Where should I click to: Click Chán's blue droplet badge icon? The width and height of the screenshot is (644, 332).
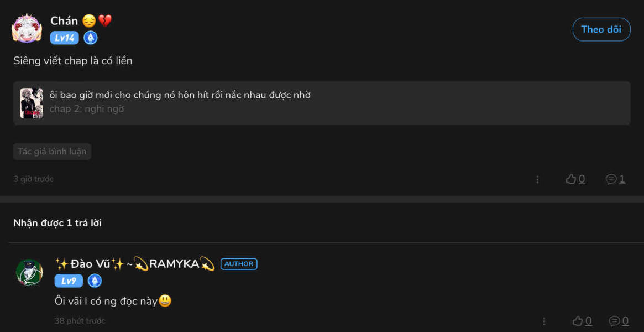click(x=91, y=38)
